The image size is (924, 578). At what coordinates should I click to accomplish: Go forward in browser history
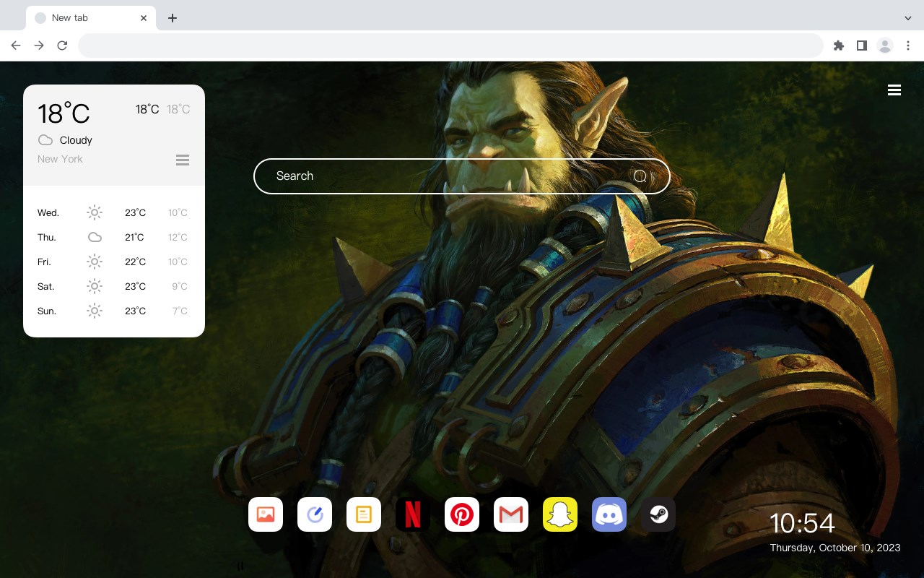(39, 46)
